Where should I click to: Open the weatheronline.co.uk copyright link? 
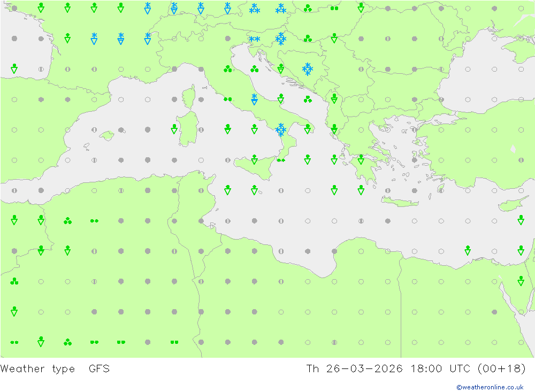[490, 387]
